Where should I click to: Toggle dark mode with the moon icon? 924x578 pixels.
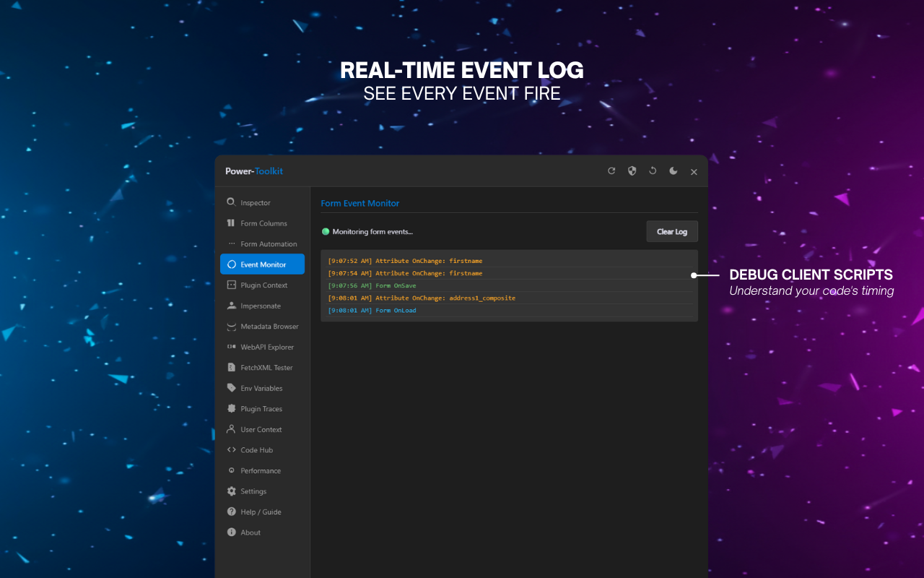coord(673,171)
